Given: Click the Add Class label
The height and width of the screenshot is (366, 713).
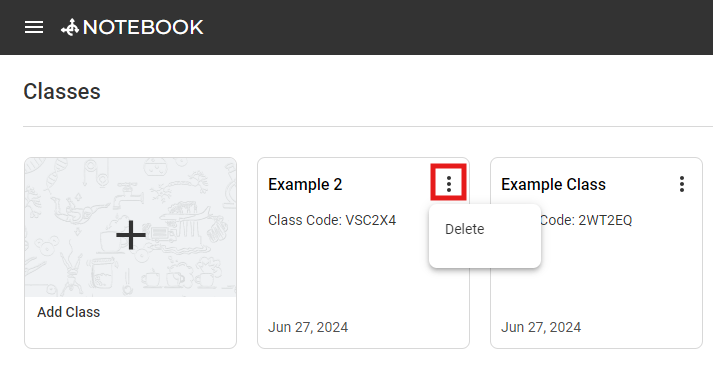Looking at the screenshot, I should point(69,312).
